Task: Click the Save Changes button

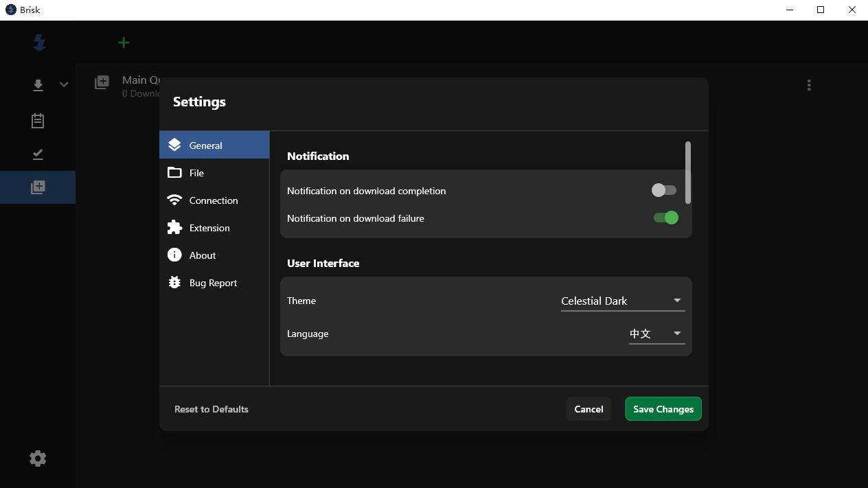Action: [663, 409]
